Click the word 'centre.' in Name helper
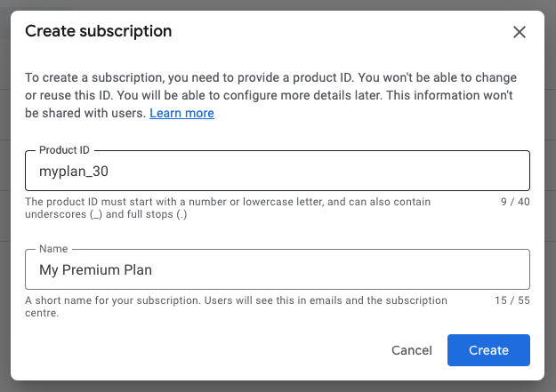This screenshot has width=556, height=392. [x=42, y=313]
